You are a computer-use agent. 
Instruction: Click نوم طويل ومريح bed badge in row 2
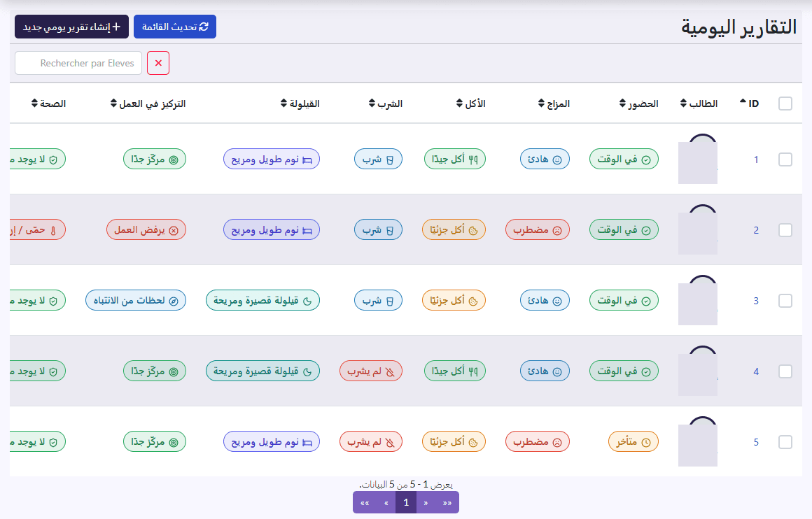tap(272, 229)
